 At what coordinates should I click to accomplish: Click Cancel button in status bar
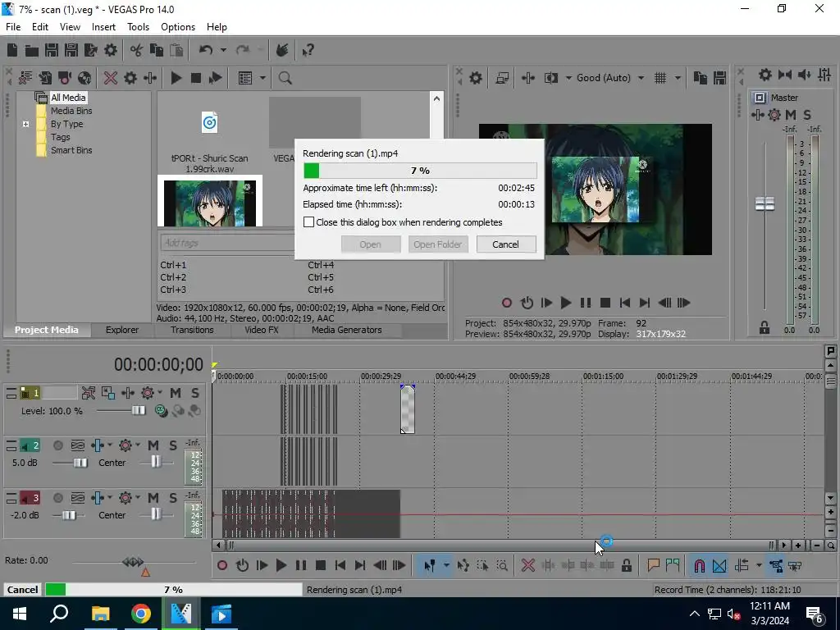22,589
